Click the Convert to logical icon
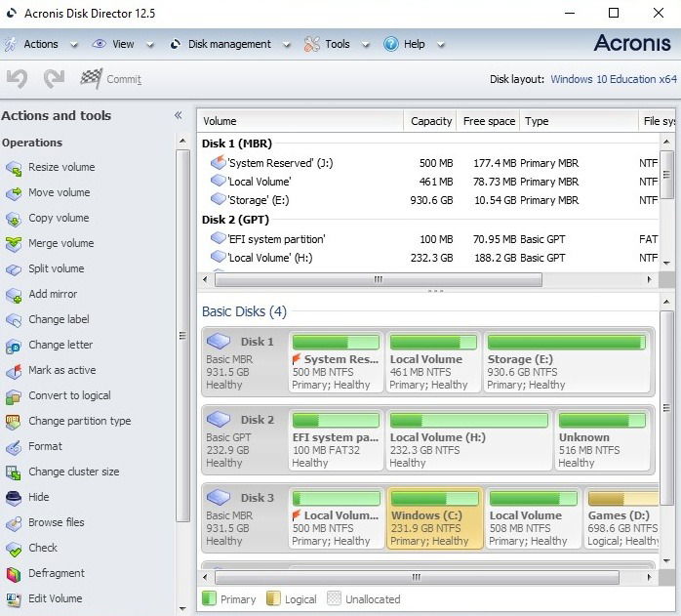The width and height of the screenshot is (681, 616). pyautogui.click(x=14, y=396)
